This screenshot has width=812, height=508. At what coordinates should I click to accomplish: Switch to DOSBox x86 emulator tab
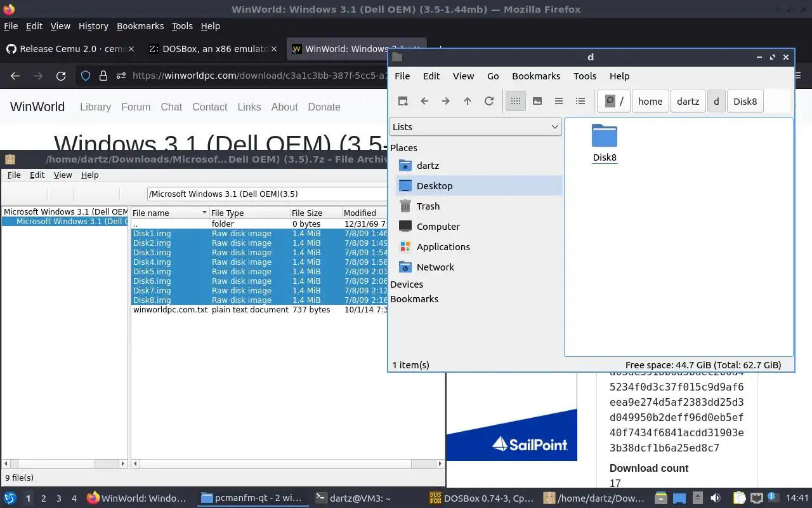(x=213, y=49)
